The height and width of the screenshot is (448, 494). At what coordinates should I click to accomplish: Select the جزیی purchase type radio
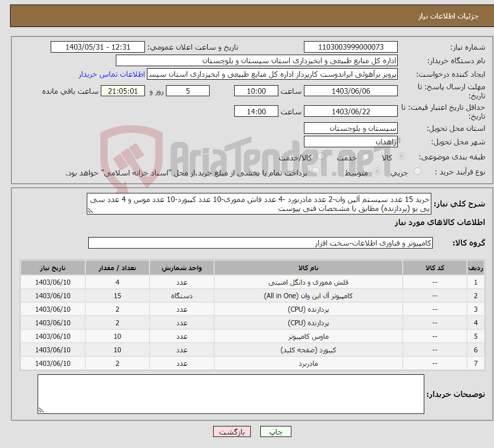(417, 171)
